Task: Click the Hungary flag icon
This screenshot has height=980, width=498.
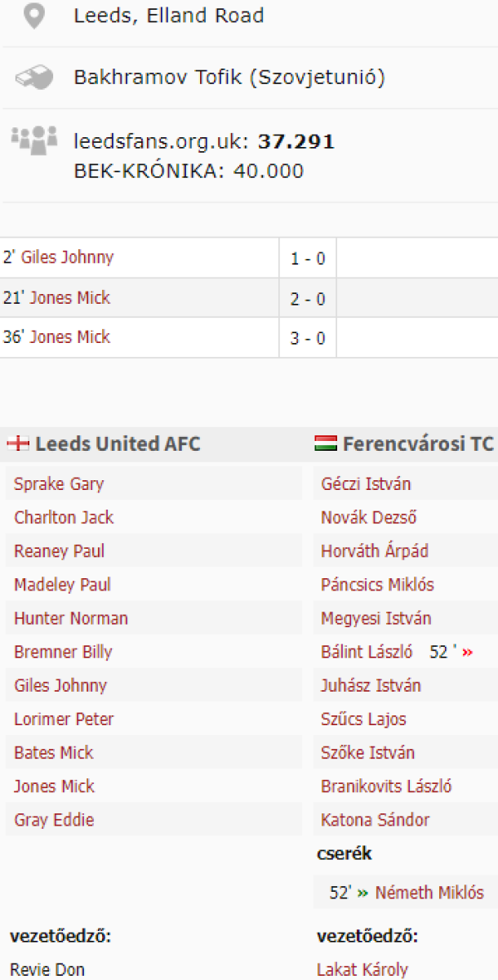Action: (x=326, y=444)
